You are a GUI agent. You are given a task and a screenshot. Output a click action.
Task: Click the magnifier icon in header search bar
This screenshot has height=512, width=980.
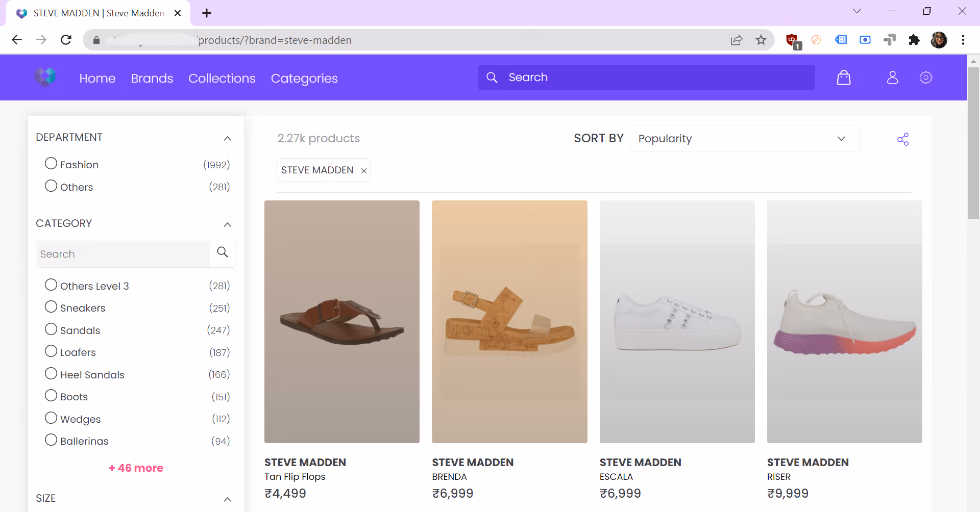pyautogui.click(x=492, y=78)
